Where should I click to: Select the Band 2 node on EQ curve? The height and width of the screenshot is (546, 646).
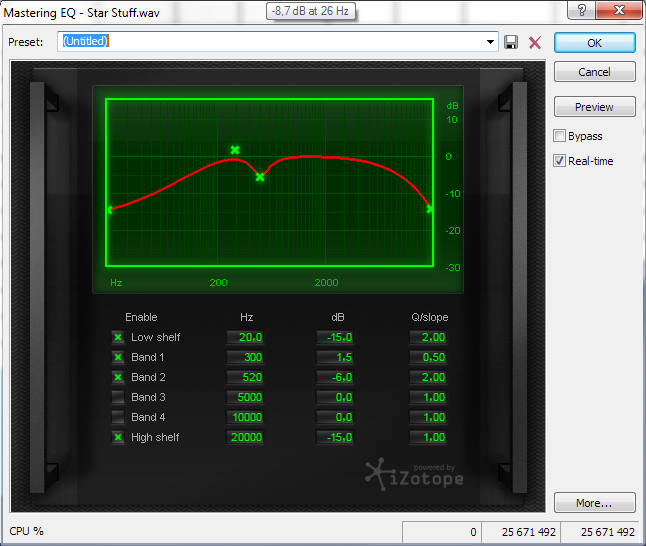click(x=260, y=177)
